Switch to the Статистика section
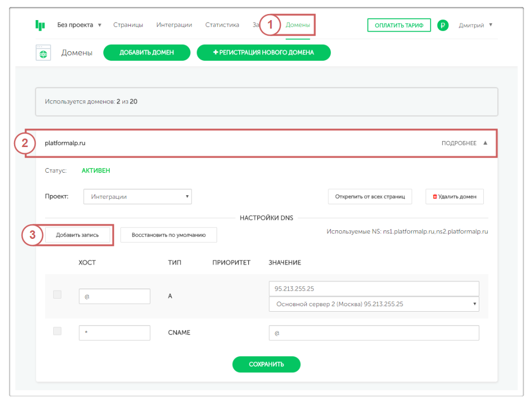This screenshot has height=405, width=532. [x=222, y=25]
